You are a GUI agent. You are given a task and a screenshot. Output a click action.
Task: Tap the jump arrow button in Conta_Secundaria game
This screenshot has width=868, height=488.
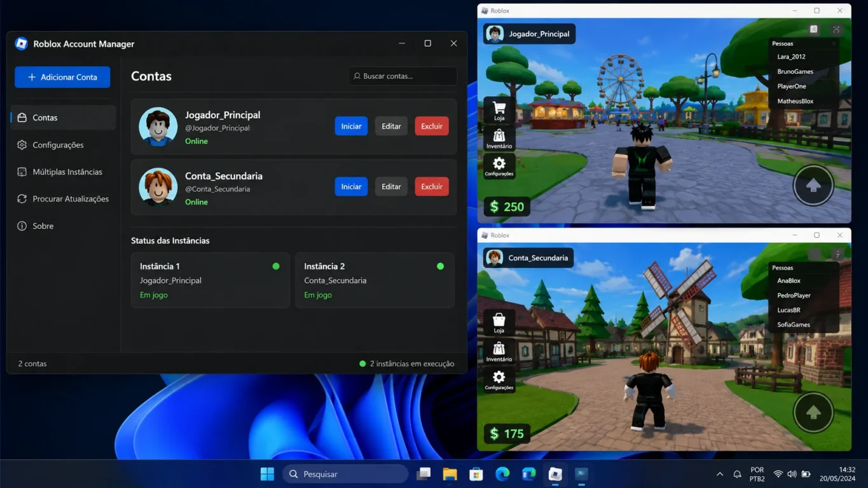(813, 412)
